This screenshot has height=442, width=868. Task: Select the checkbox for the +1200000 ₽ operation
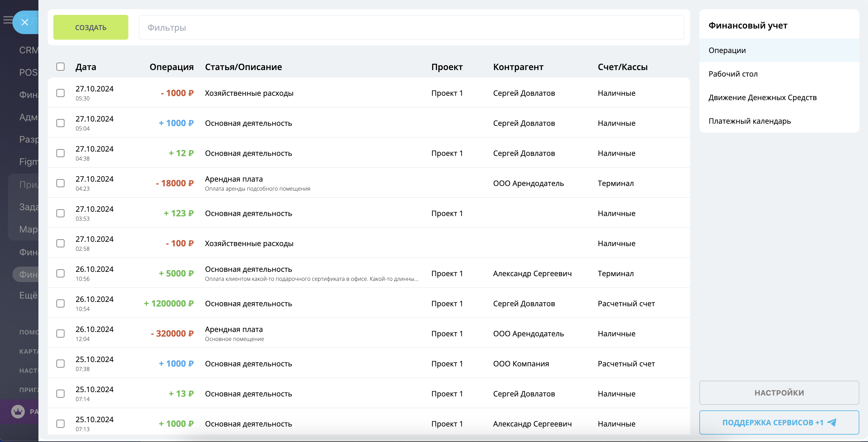click(x=60, y=303)
